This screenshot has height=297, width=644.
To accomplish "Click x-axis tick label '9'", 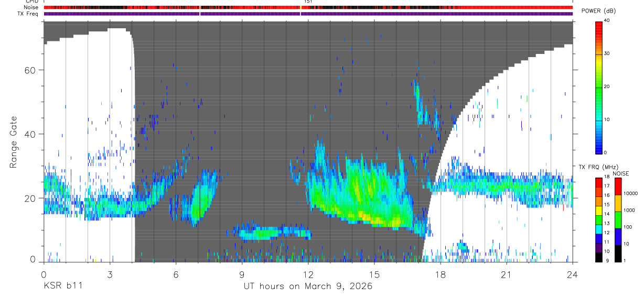I will [x=242, y=274].
